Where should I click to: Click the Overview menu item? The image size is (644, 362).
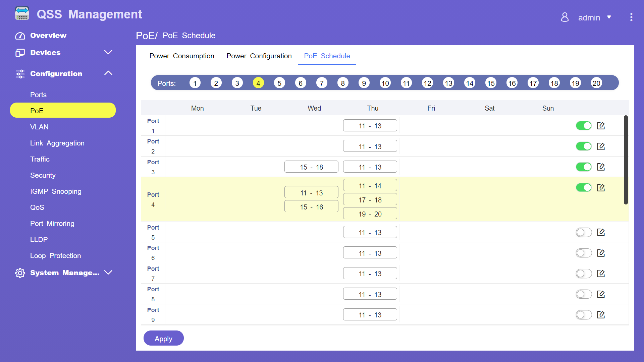point(48,36)
